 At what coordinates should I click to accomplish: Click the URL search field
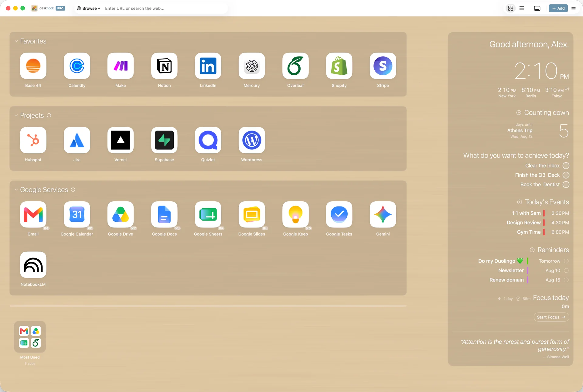(165, 8)
